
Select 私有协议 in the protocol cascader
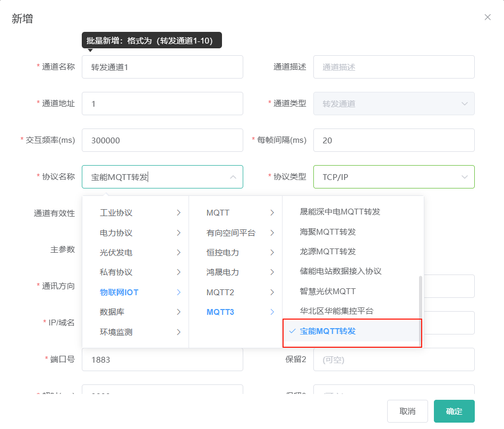pos(116,272)
